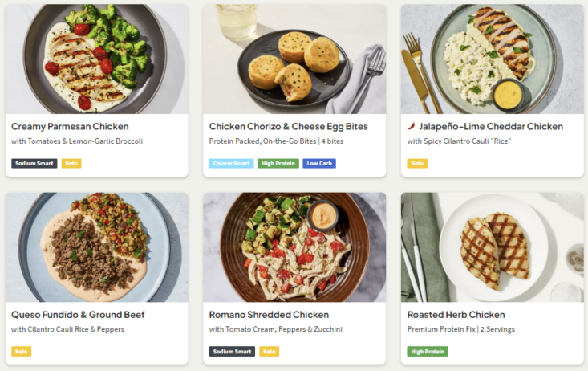Click Sodium Smart tag on Romano Shredded Chicken
Image resolution: width=588 pixels, height=371 pixels.
coord(233,351)
